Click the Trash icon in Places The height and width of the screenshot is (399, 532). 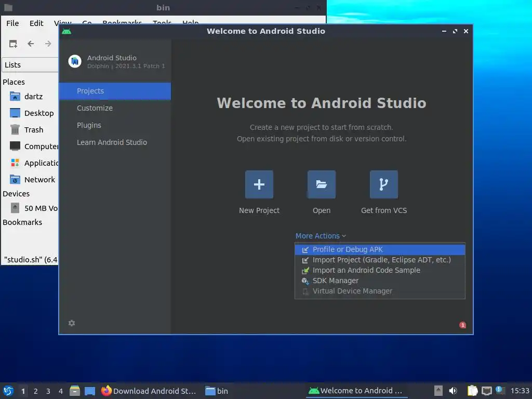(x=15, y=129)
